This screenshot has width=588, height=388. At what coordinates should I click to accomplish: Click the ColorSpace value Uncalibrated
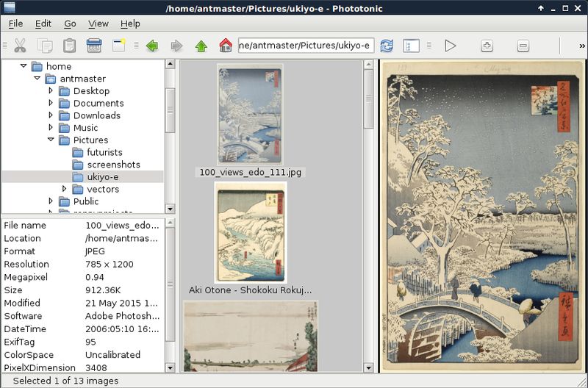pos(112,355)
